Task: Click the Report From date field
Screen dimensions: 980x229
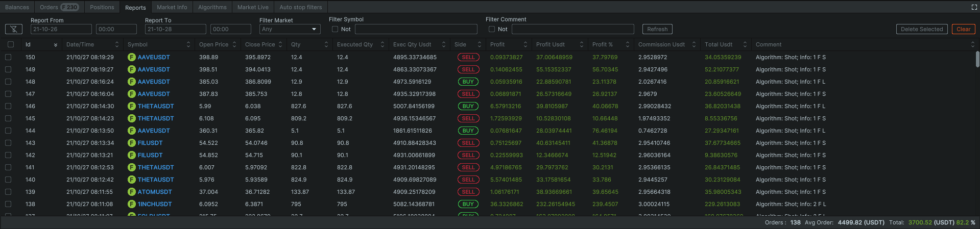Action: 61,30
